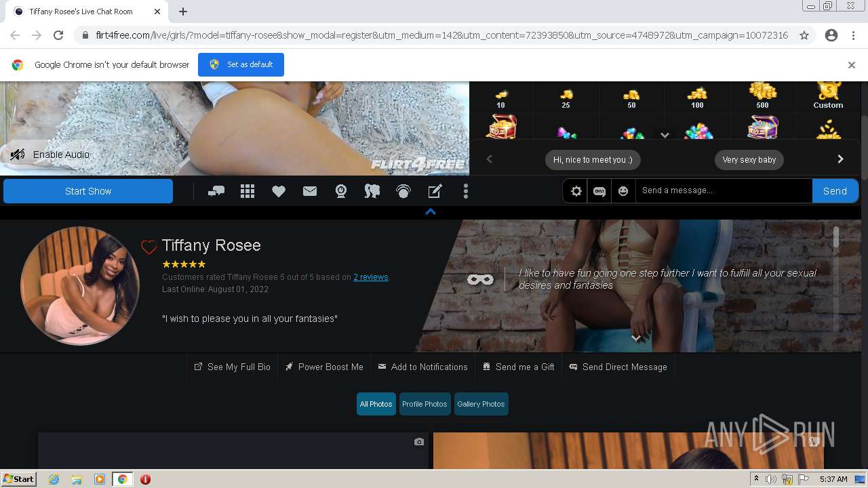Send quick message 'Hi, nice to meet you :)'
The image size is (868, 488).
[x=593, y=160]
